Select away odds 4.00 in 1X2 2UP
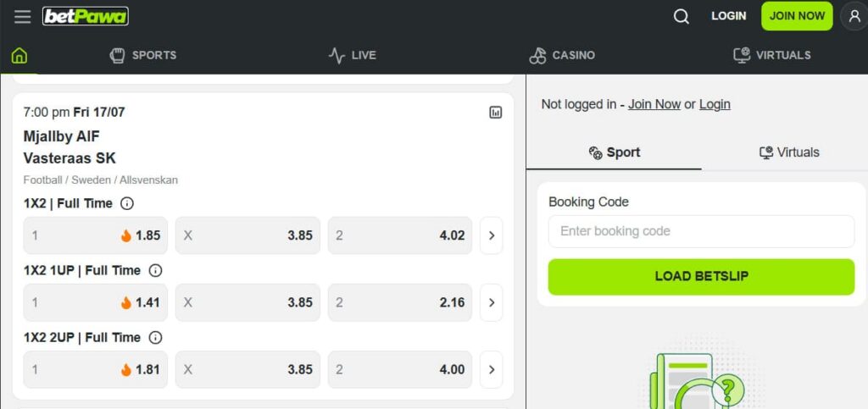Viewport: 868px width, 409px height. coord(400,370)
